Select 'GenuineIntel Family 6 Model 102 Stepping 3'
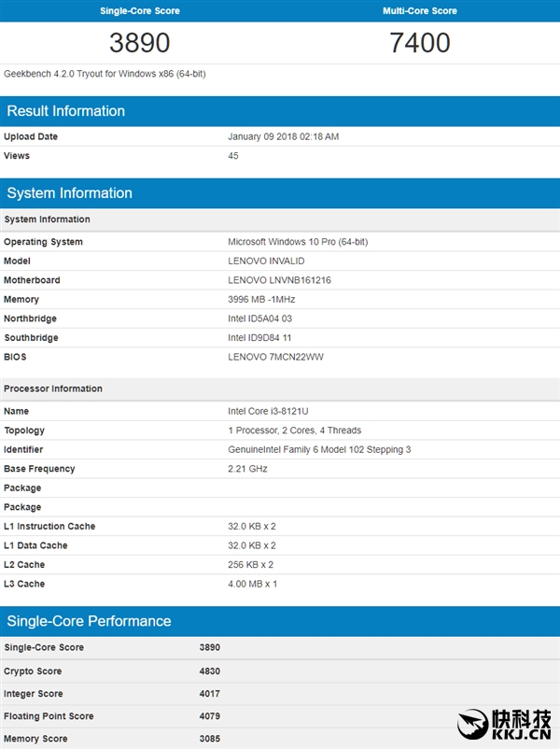The width and height of the screenshot is (560, 749). (x=319, y=449)
